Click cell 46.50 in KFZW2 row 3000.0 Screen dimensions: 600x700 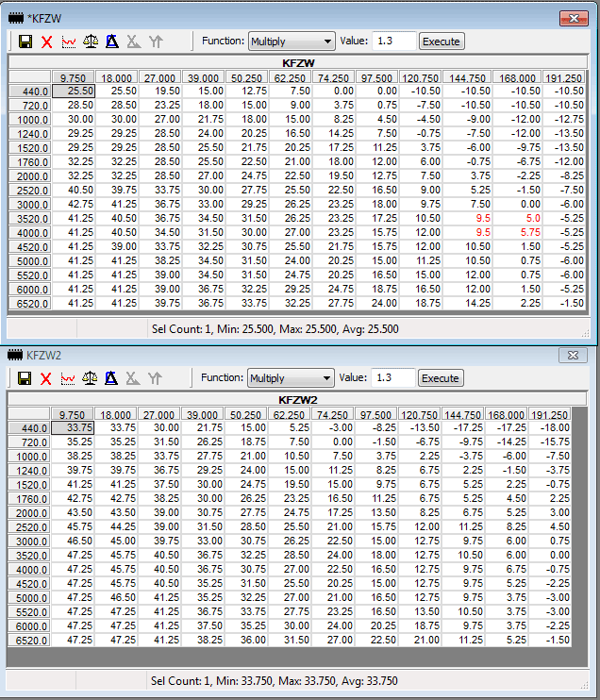point(73,541)
